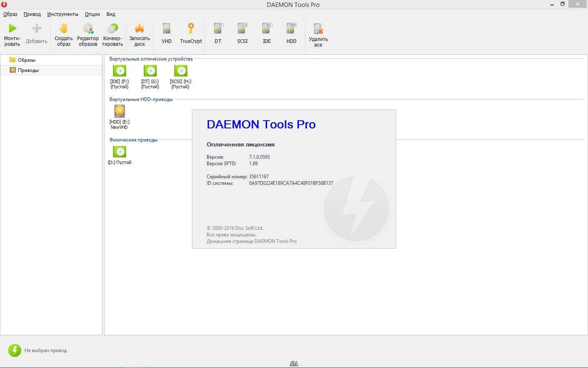Select Образы in the left panel
588x368 pixels.
[x=51, y=60]
